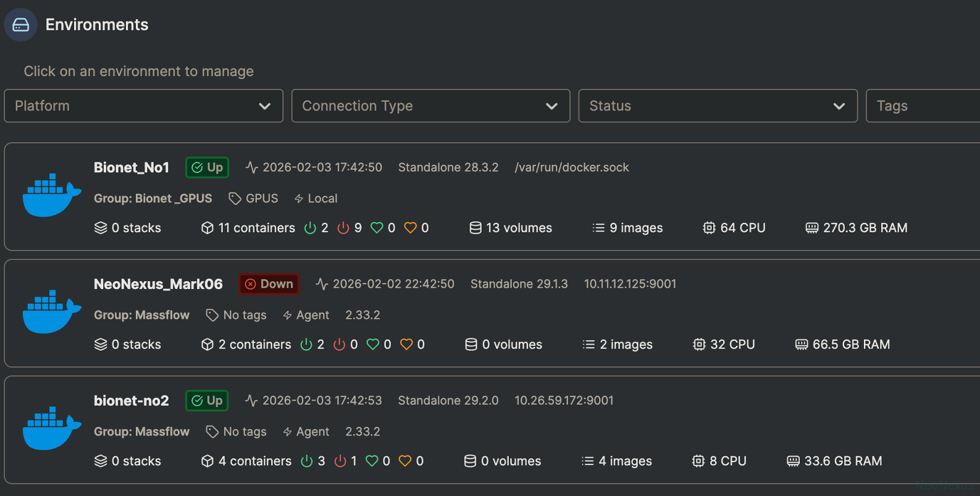This screenshot has height=496, width=980.
Task: Expand the Connection Type dropdown
Action: 430,106
